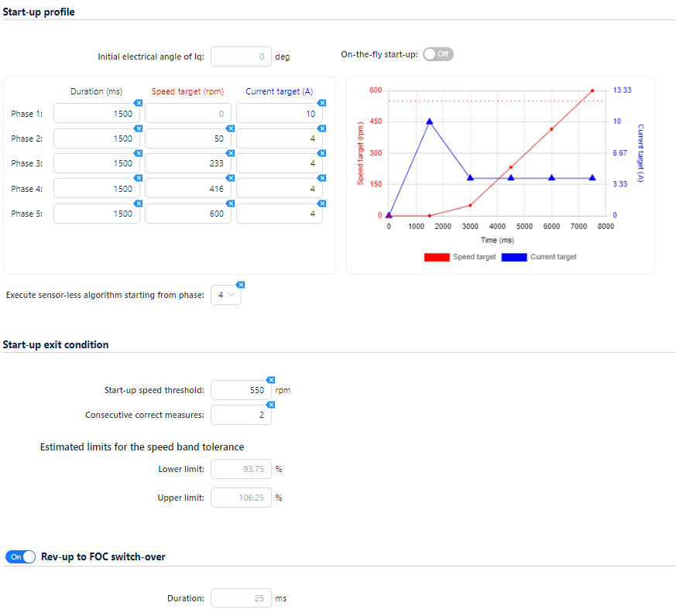This screenshot has height=616, width=676.
Task: Click the reset icon on Phase 2 speed target
Action: [x=229, y=128]
